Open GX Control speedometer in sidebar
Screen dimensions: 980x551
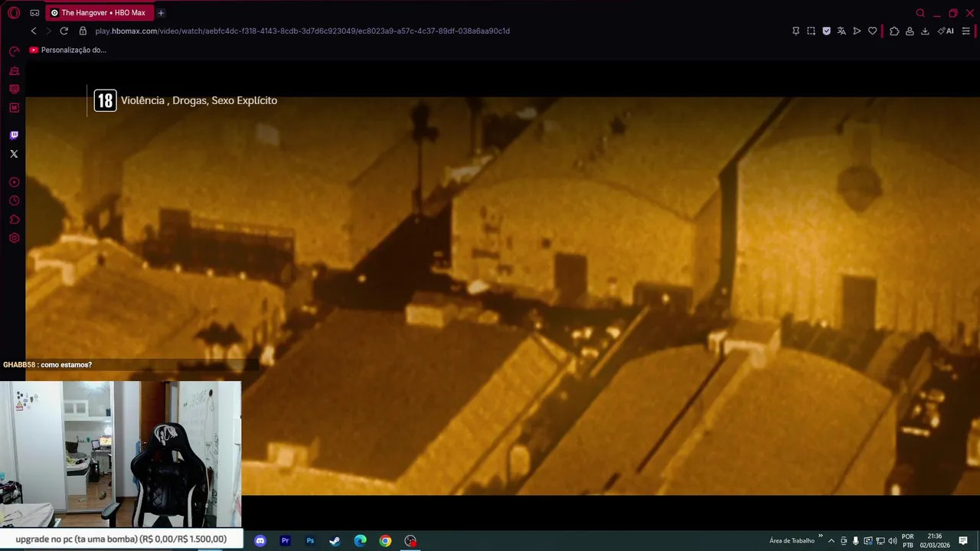(x=14, y=51)
